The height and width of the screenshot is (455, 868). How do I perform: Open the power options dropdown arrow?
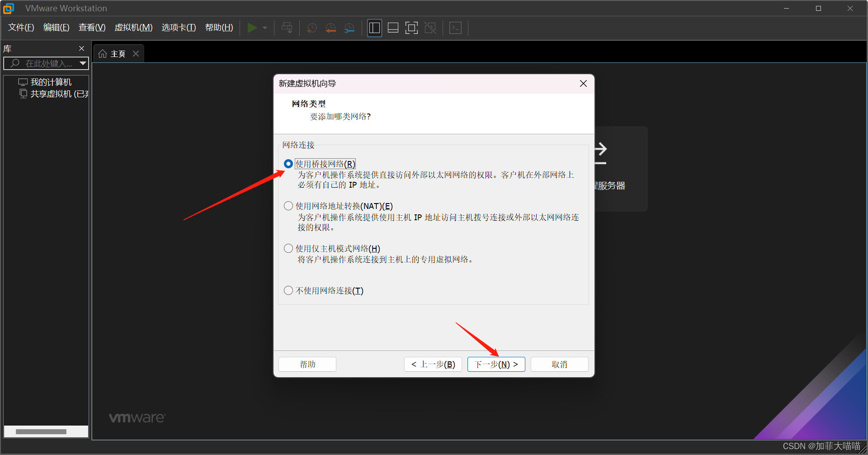click(265, 28)
